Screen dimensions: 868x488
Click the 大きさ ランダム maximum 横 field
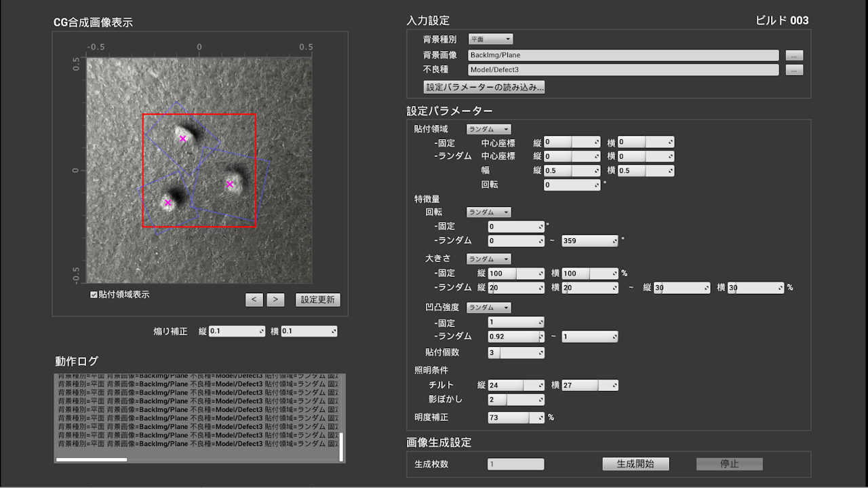pyautogui.click(x=756, y=288)
